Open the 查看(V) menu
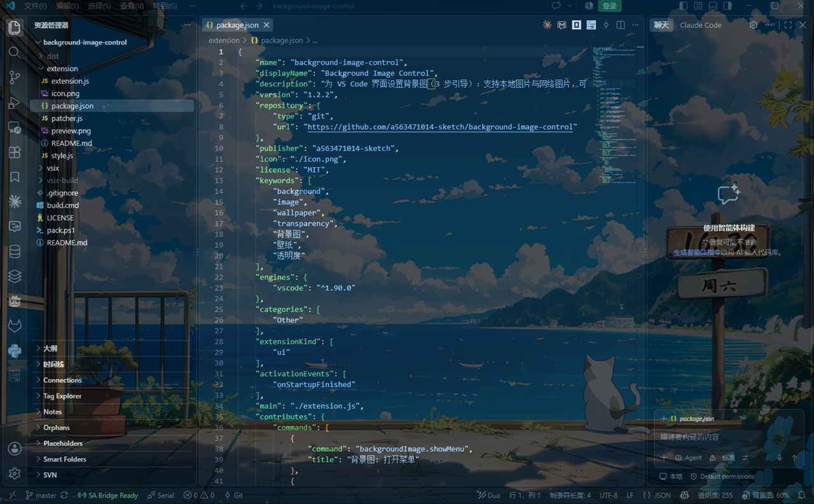This screenshot has height=504, width=814. 132,6
